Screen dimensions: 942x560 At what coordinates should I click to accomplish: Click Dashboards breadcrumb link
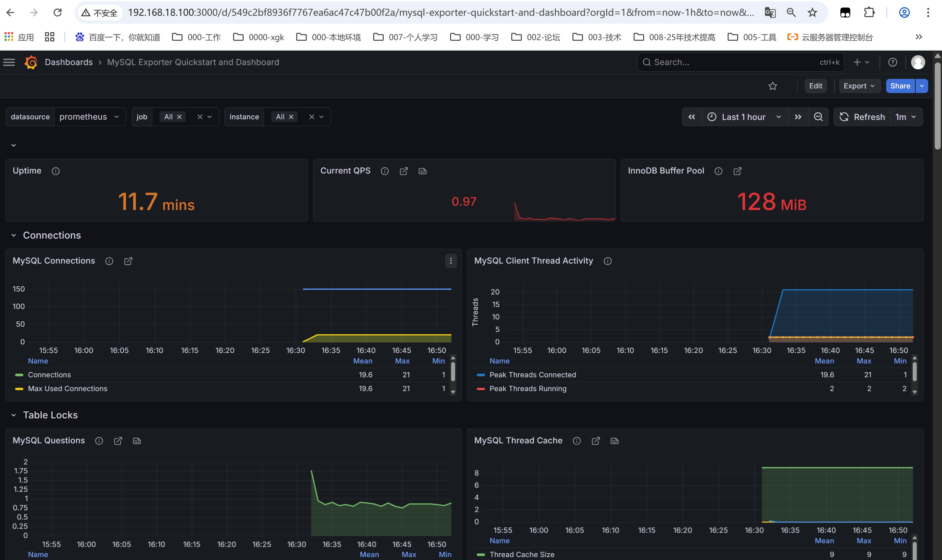(x=68, y=62)
